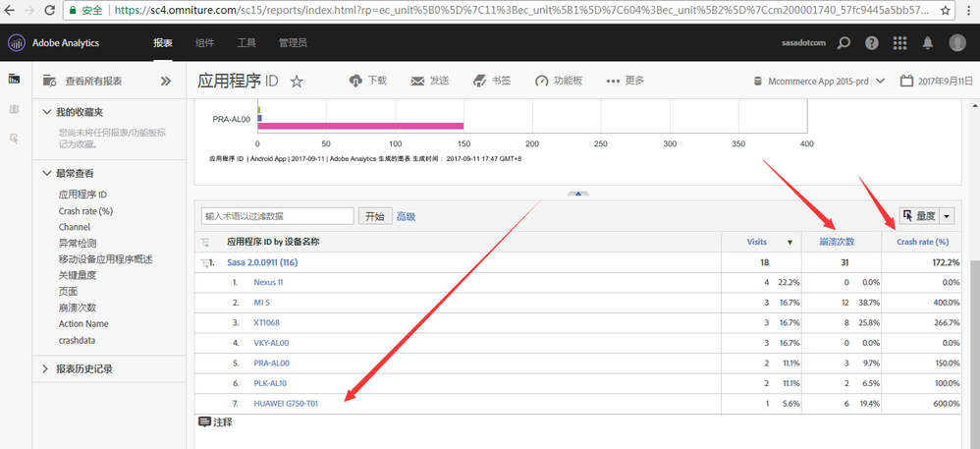This screenshot has width=980, height=449.
Task: Collapse the sidebar with double chevron
Action: point(166,81)
